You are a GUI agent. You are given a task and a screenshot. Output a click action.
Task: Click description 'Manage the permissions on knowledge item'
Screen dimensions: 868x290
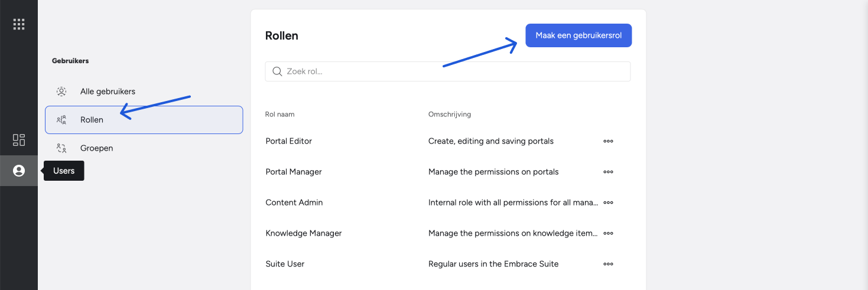(513, 233)
